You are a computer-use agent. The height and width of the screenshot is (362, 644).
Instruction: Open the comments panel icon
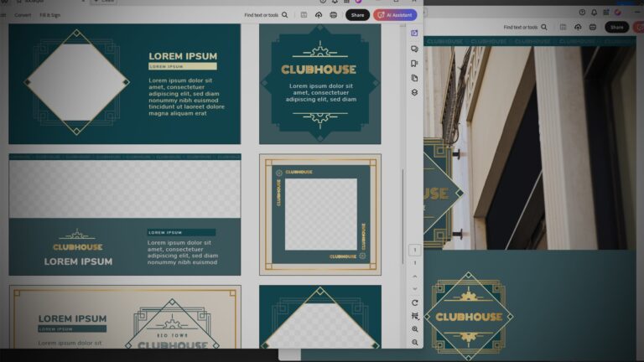pyautogui.click(x=414, y=49)
